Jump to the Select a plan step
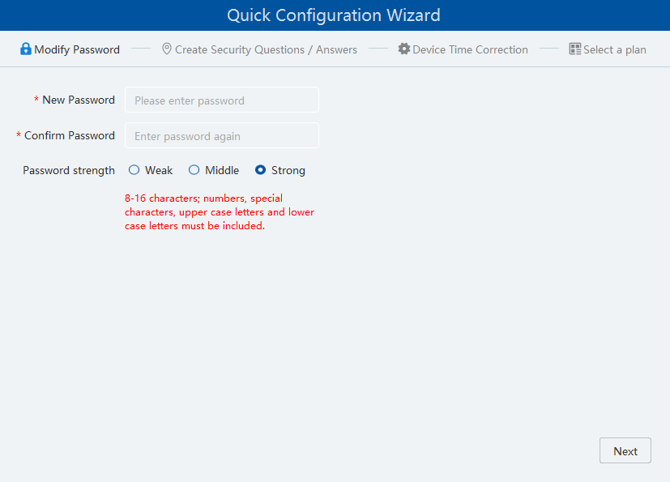Screen dimensions: 670x482 [615, 49]
